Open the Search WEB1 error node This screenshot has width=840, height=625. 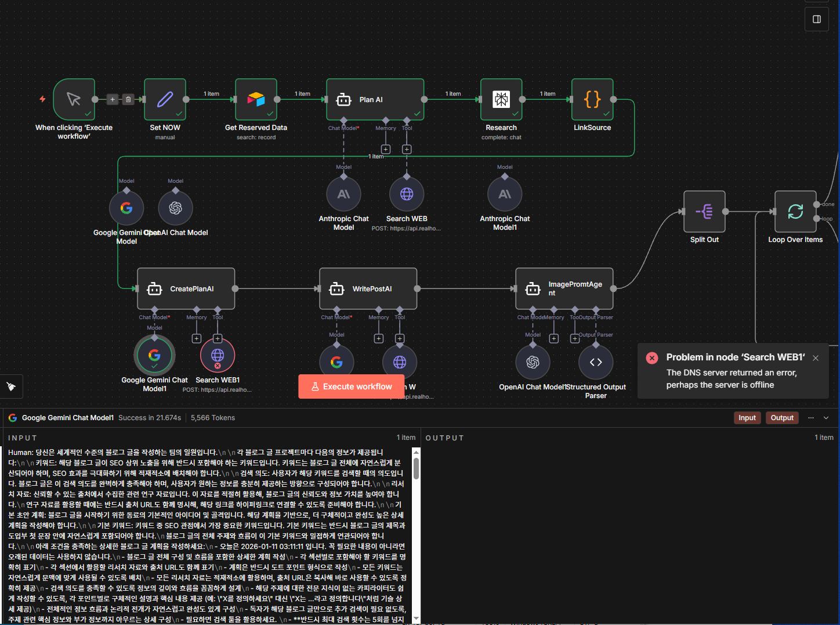click(x=218, y=355)
